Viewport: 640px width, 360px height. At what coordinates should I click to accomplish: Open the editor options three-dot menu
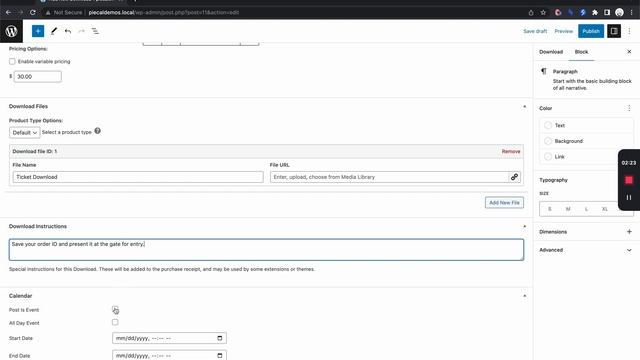tap(629, 31)
